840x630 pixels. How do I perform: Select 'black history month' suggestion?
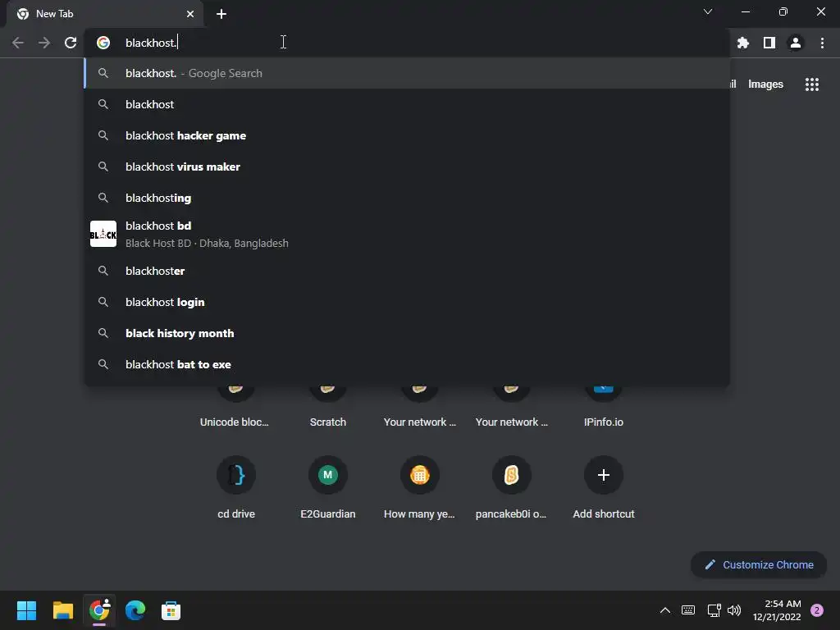[407, 333]
